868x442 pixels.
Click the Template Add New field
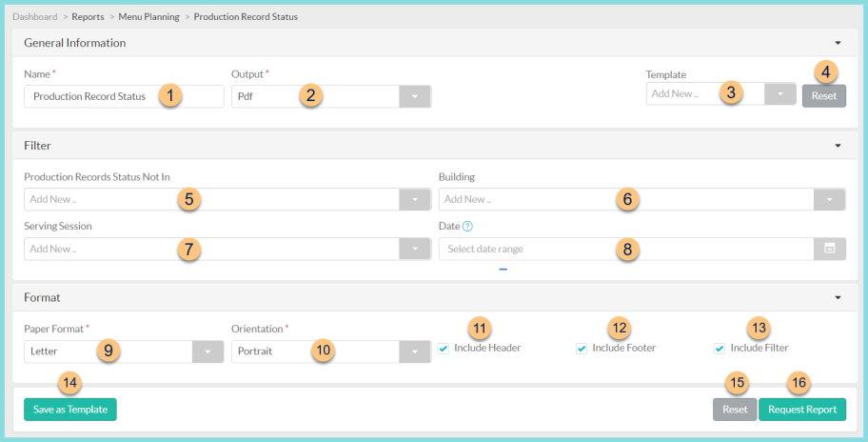click(705, 94)
